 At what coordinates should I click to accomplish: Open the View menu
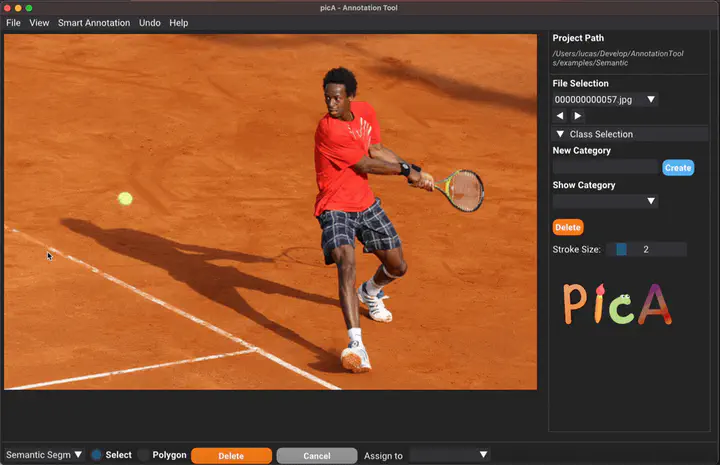[x=39, y=22]
